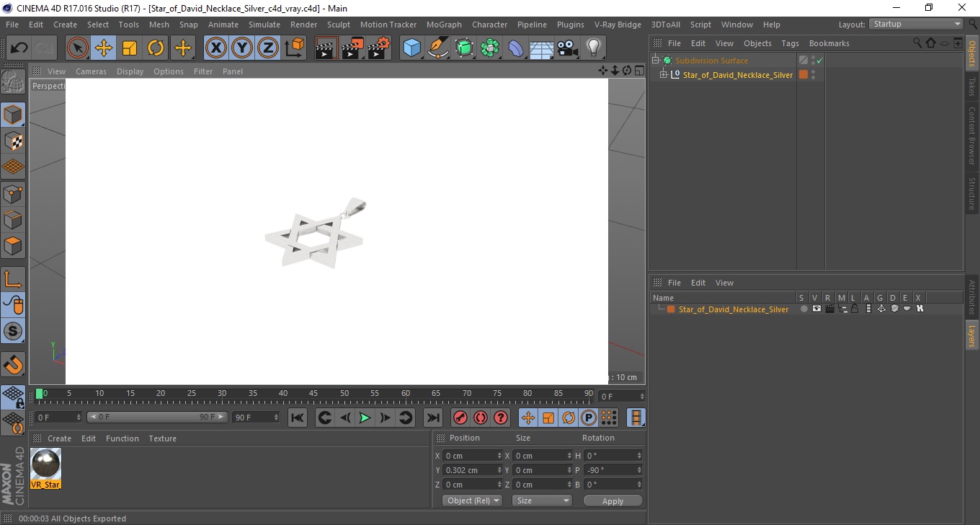Enable the Subdivision Surface green checkmark
Viewport: 980px width, 525px height.
pyautogui.click(x=819, y=61)
